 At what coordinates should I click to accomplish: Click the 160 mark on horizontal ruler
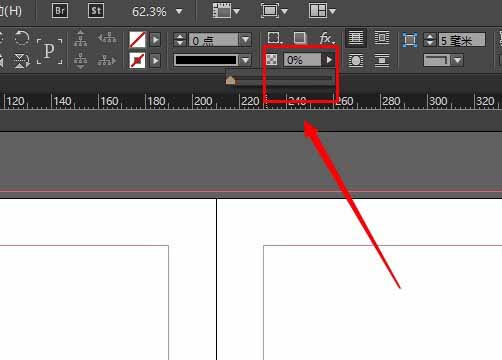[109, 101]
